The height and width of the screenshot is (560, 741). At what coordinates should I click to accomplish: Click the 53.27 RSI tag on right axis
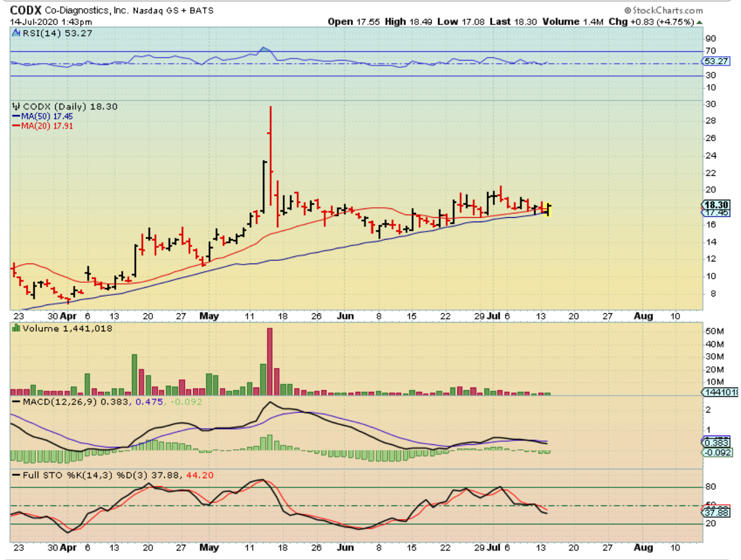(716, 61)
